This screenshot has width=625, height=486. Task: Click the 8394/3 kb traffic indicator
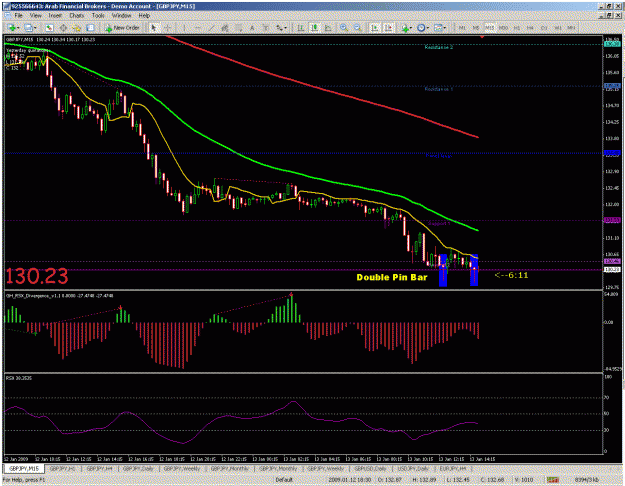click(x=586, y=480)
